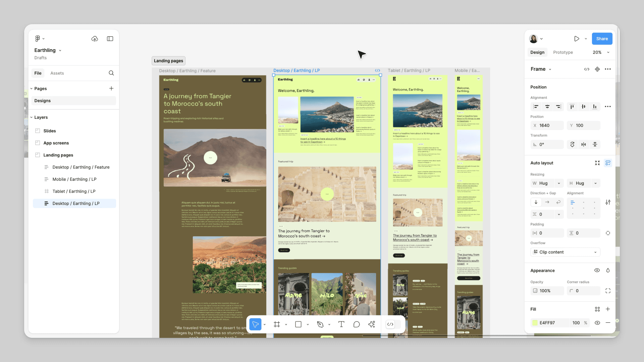Image resolution: width=644 pixels, height=362 pixels.
Task: Open the Clip content overflow dropdown
Action: (565, 252)
